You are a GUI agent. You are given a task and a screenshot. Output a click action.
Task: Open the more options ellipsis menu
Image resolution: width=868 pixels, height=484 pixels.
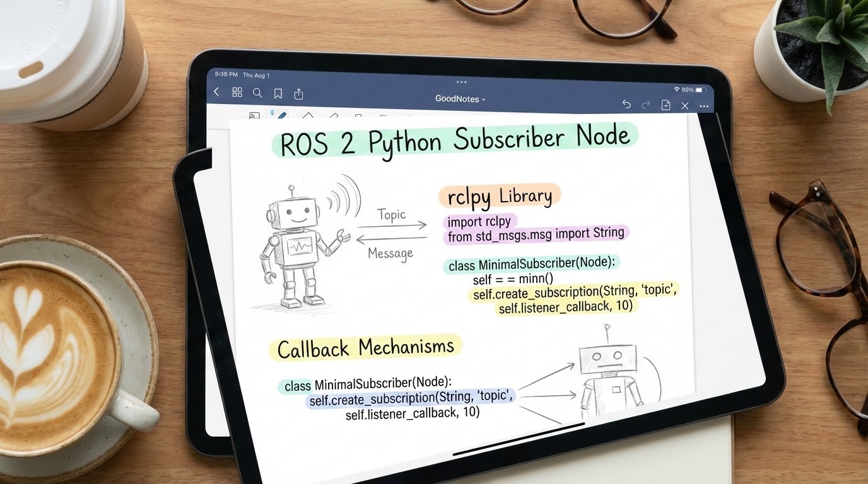[704, 107]
